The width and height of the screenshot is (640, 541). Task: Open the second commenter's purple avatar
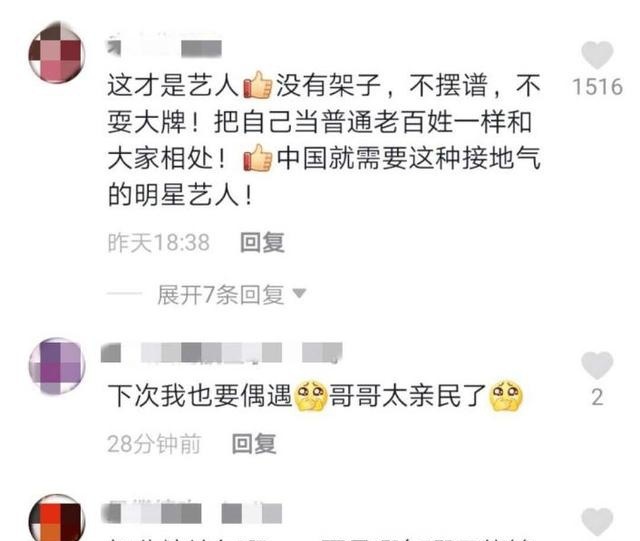tap(57, 365)
